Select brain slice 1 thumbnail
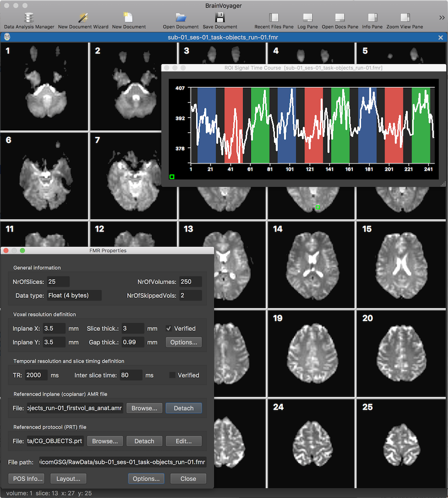The width and height of the screenshot is (448, 498). (44, 87)
